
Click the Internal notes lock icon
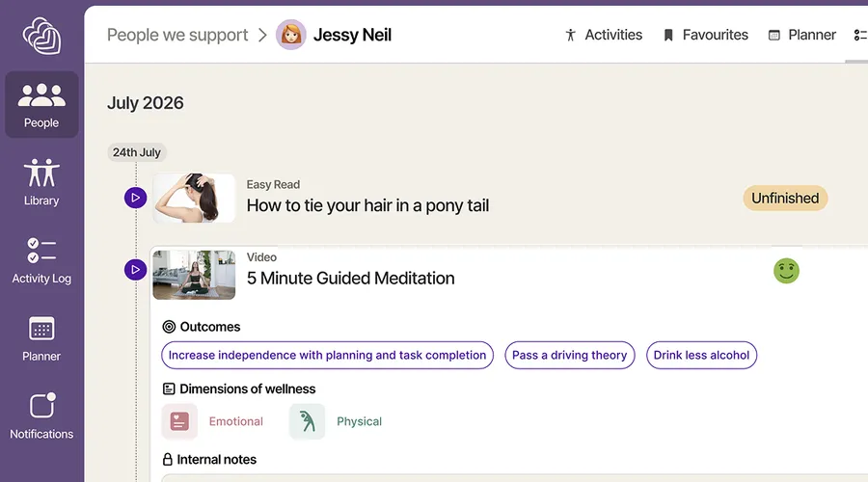pyautogui.click(x=168, y=459)
